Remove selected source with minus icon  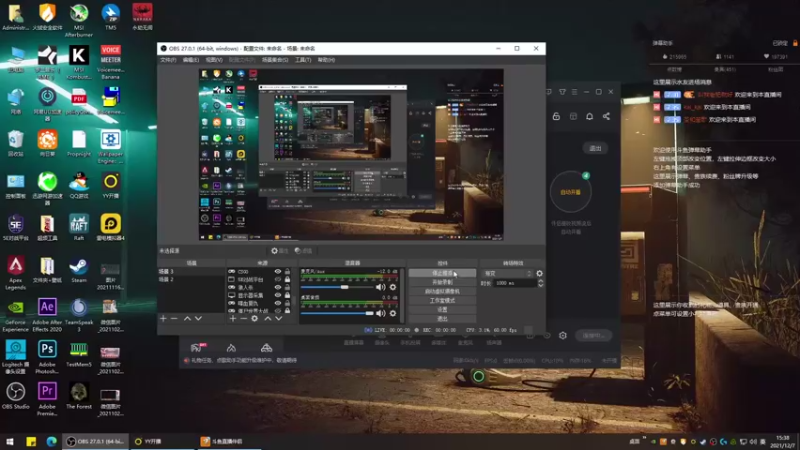click(x=243, y=318)
